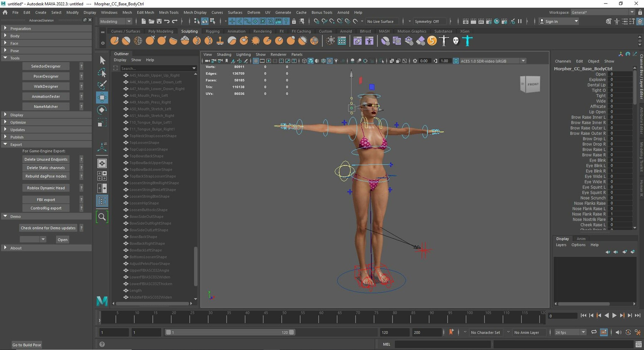The width and height of the screenshot is (644, 350).
Task: Click the white stick figure shelf icon
Action: (444, 41)
